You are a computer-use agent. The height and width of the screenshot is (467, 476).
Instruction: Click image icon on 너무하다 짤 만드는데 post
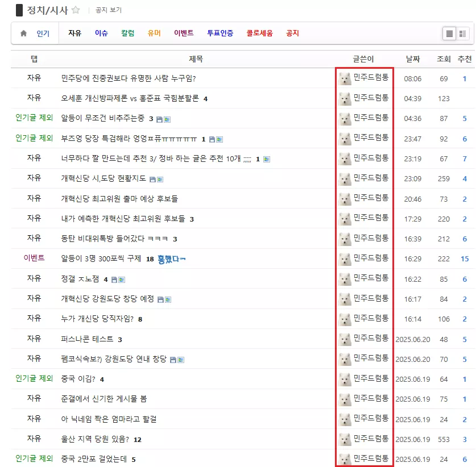click(x=267, y=160)
